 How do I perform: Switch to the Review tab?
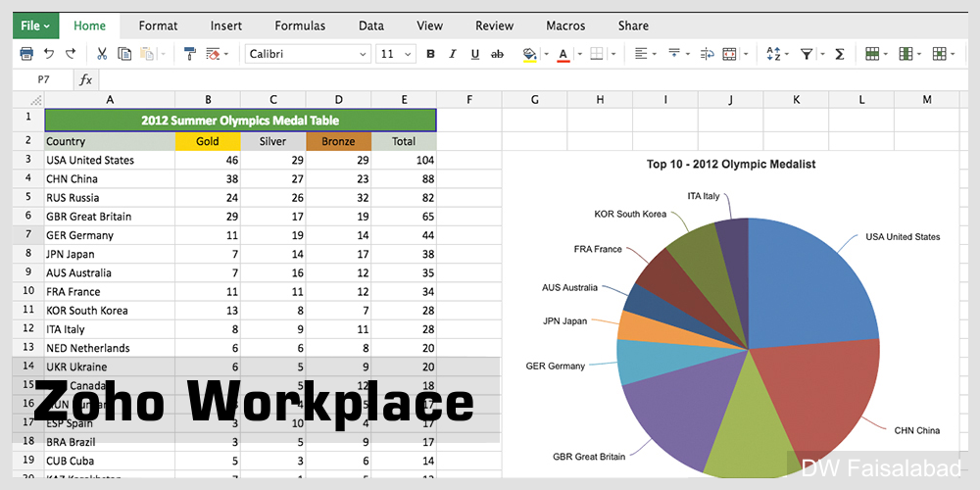[x=494, y=25]
